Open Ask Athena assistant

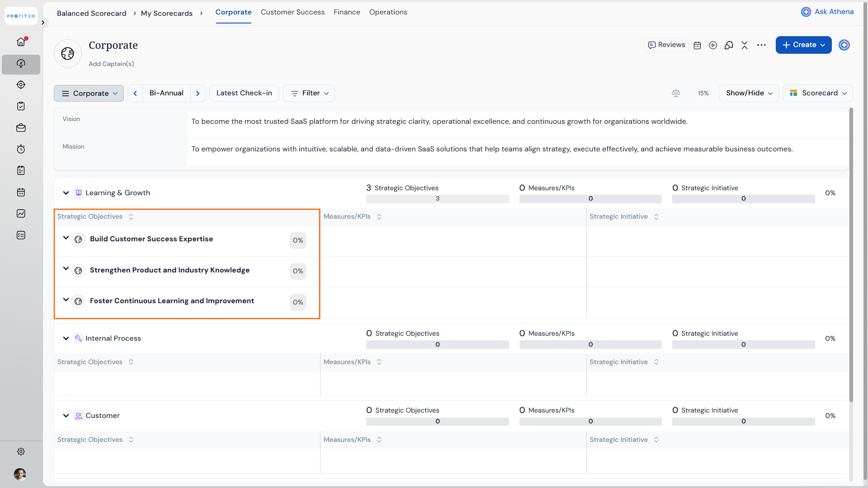click(827, 12)
